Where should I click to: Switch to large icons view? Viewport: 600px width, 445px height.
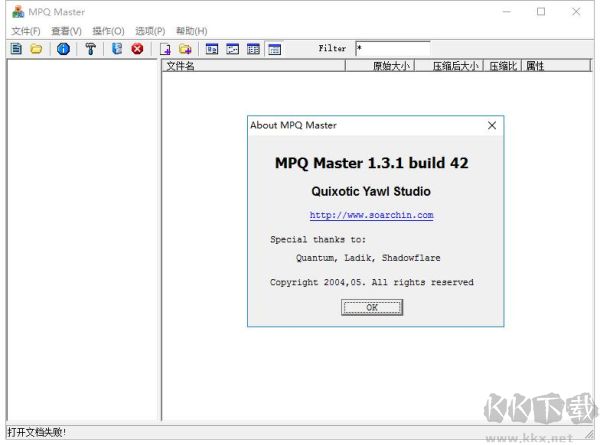tap(212, 49)
